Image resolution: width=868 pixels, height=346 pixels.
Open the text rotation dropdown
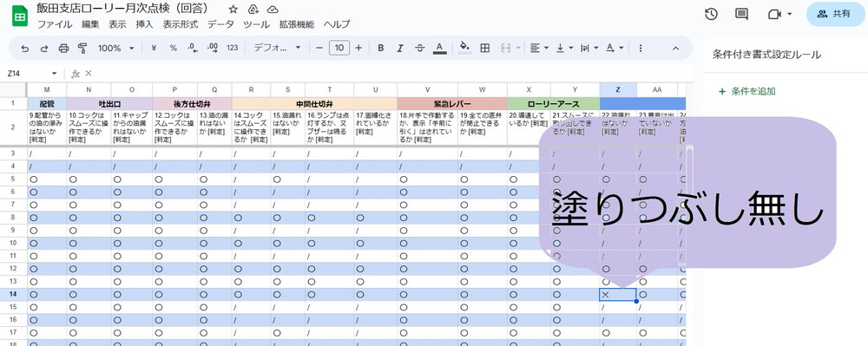[x=615, y=48]
